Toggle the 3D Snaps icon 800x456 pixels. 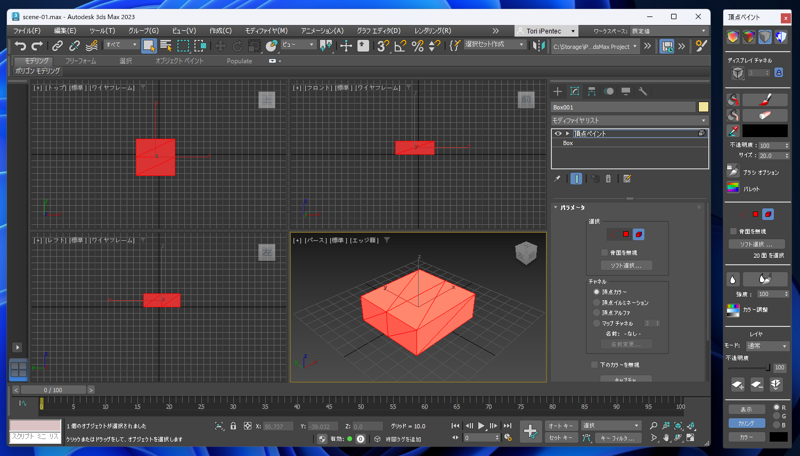pos(383,46)
